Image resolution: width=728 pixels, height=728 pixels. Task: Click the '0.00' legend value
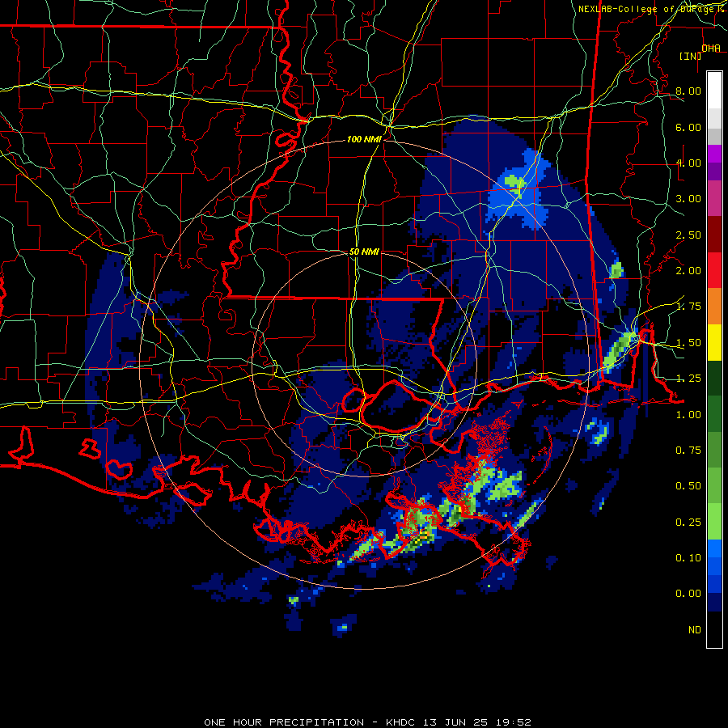tap(688, 594)
